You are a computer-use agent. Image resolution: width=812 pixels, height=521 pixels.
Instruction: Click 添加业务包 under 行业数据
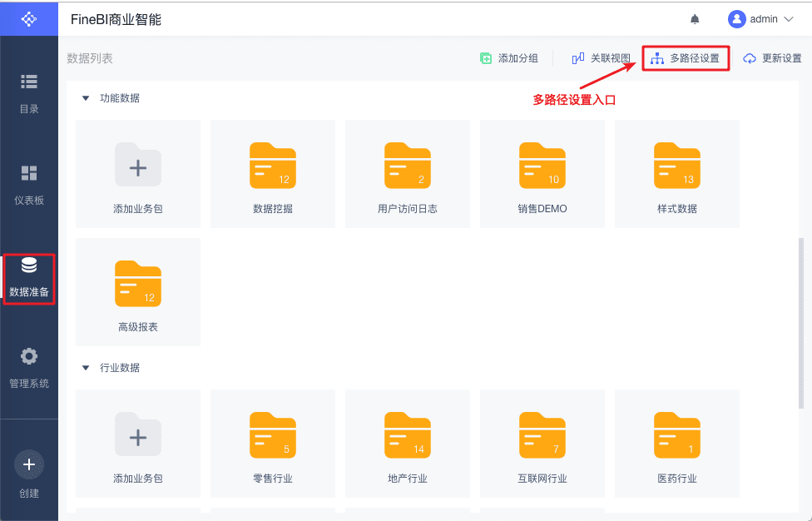tap(138, 444)
